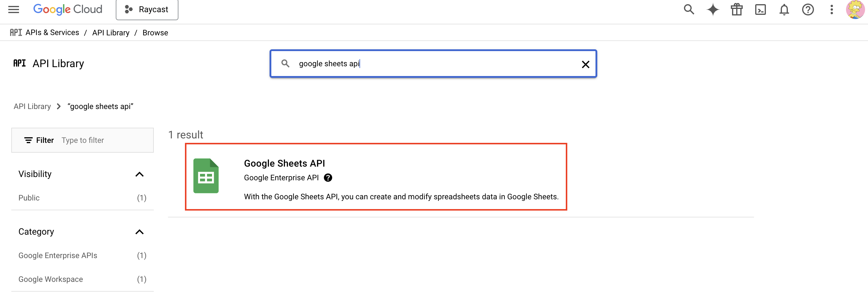Click the Browse breadcrumb
The image size is (868, 297).
155,32
